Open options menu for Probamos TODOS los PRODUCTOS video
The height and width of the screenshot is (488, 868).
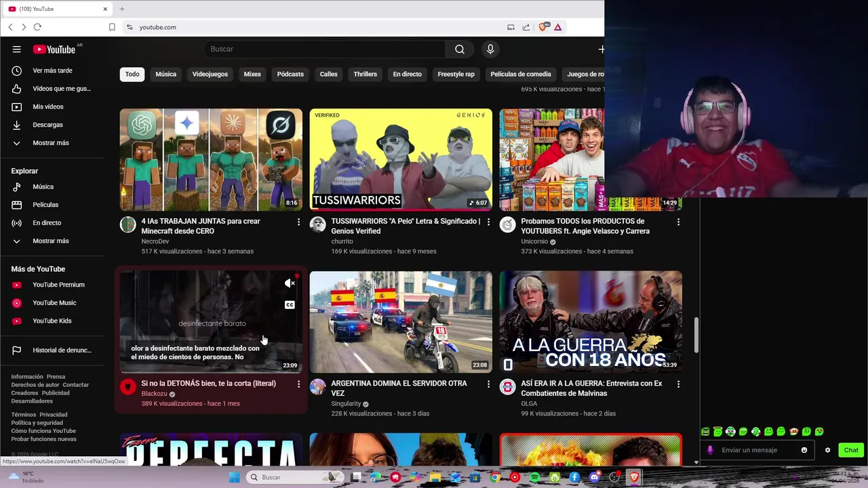point(678,222)
